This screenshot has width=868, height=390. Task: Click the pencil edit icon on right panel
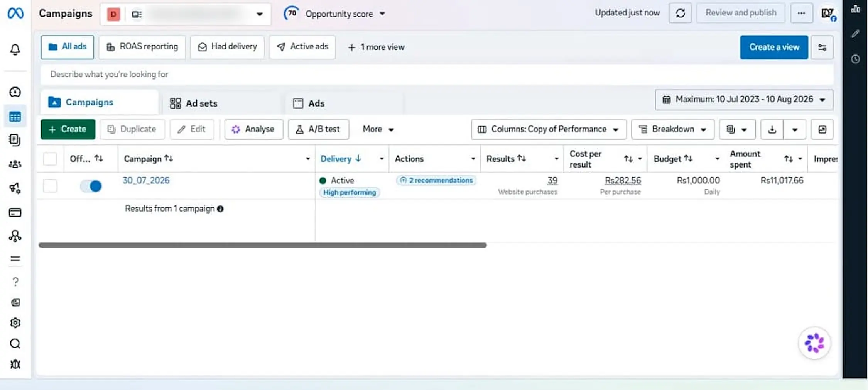[855, 34]
